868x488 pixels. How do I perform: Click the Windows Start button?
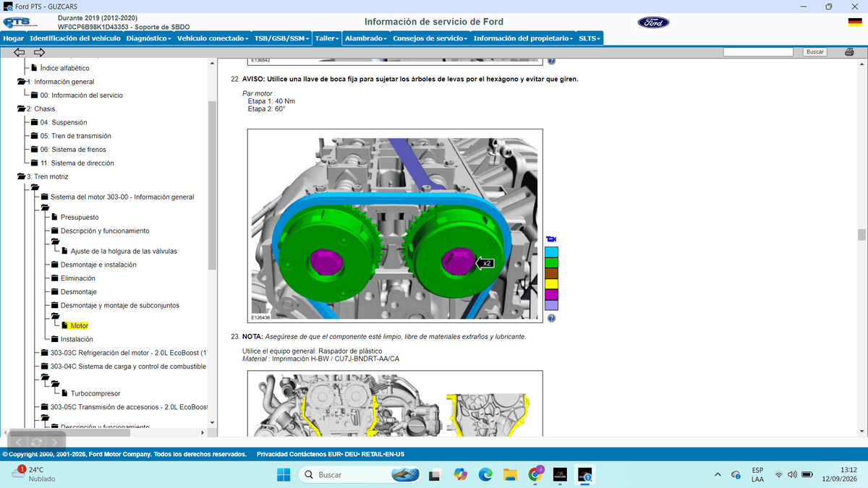click(x=283, y=474)
